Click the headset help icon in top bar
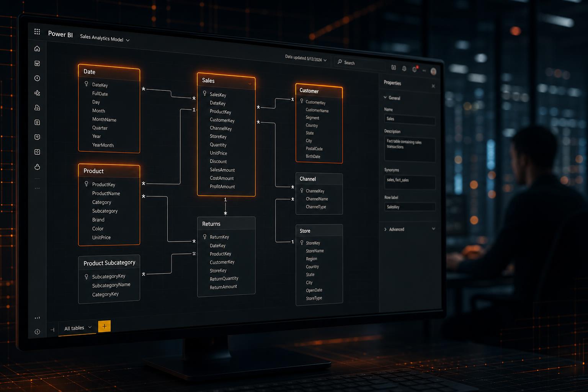This screenshot has width=588, height=392. click(404, 68)
